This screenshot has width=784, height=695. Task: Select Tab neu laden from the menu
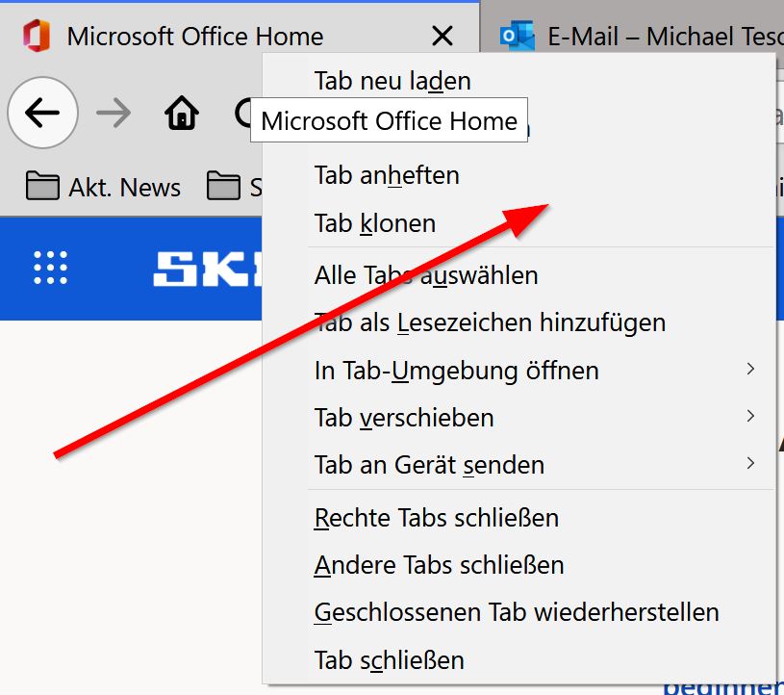tap(392, 81)
